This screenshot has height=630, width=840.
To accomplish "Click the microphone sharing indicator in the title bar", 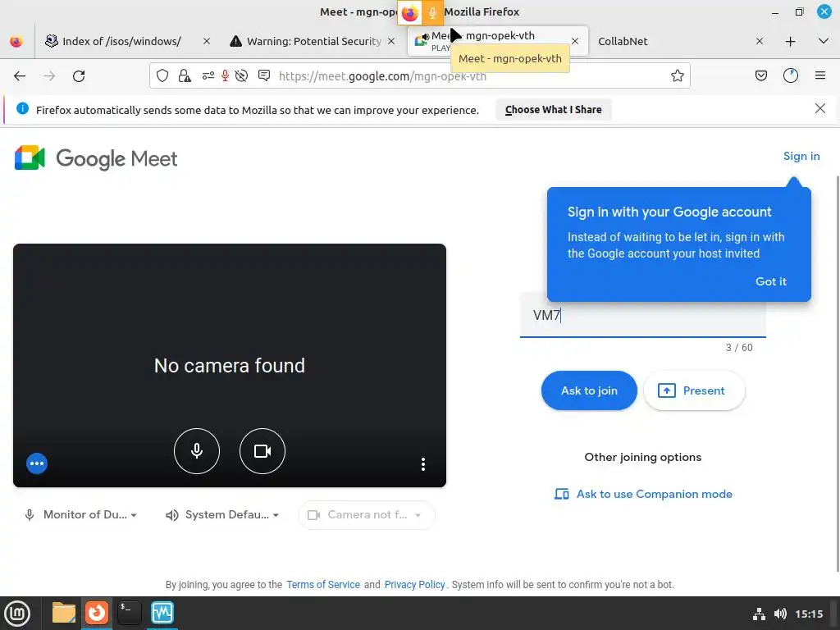I will click(432, 13).
